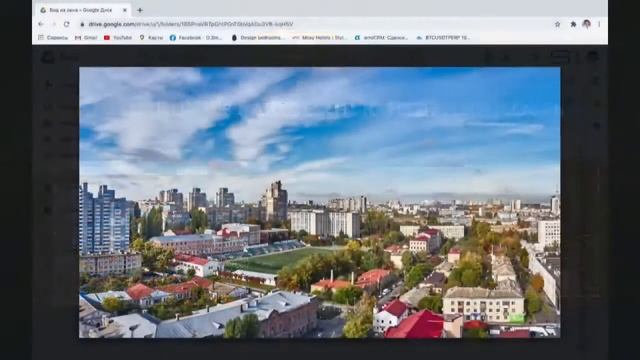This screenshot has height=360, width=640.
Task: Open the Facebook bookmark
Action: coord(196,38)
